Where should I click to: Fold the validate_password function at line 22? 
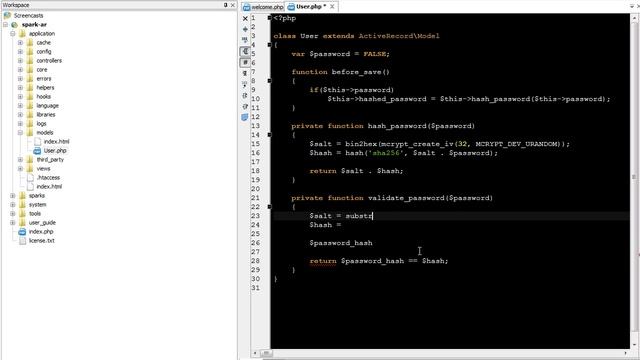click(x=269, y=207)
